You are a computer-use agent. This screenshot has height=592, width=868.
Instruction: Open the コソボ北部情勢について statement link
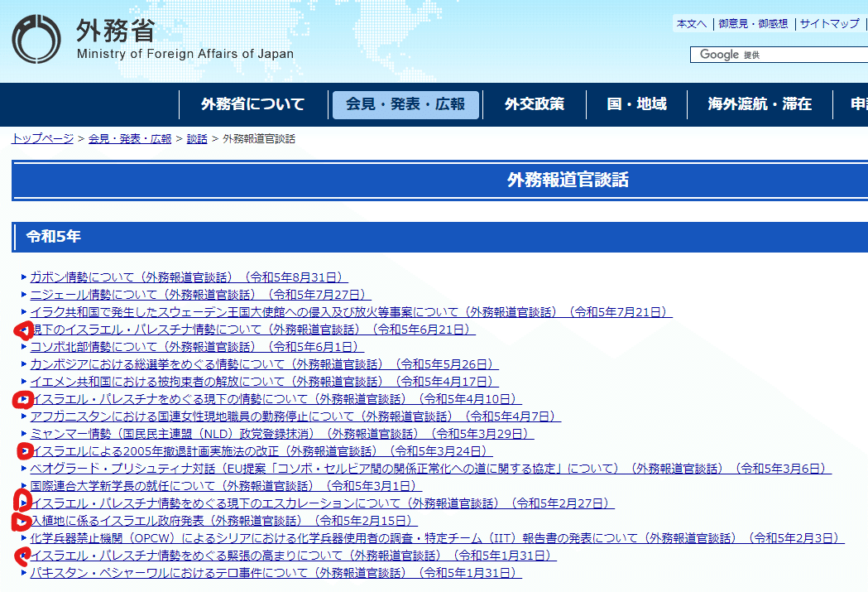pyautogui.click(x=197, y=347)
